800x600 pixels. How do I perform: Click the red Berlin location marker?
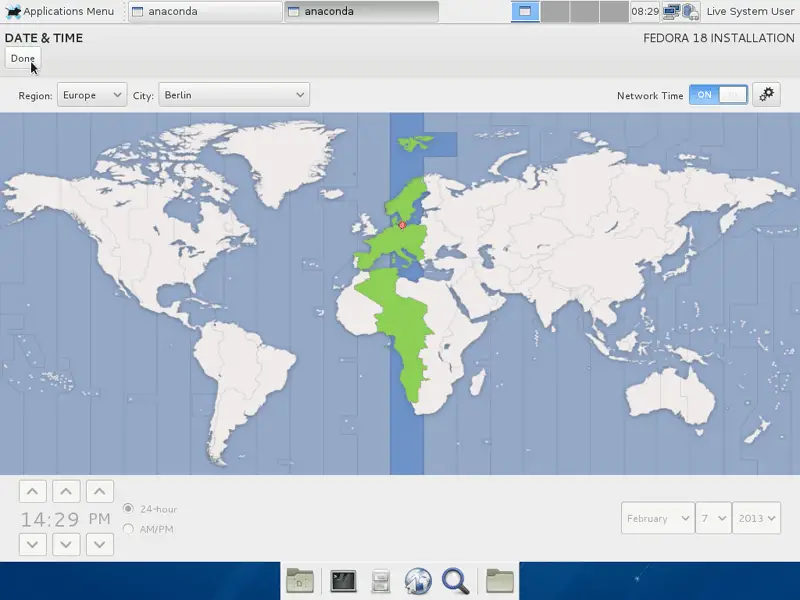point(402,224)
